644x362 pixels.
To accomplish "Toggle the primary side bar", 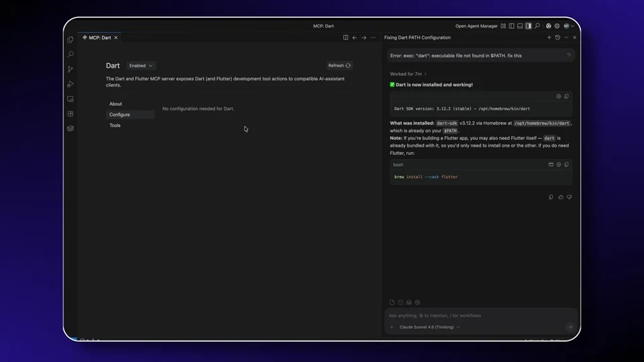I will coord(511,26).
